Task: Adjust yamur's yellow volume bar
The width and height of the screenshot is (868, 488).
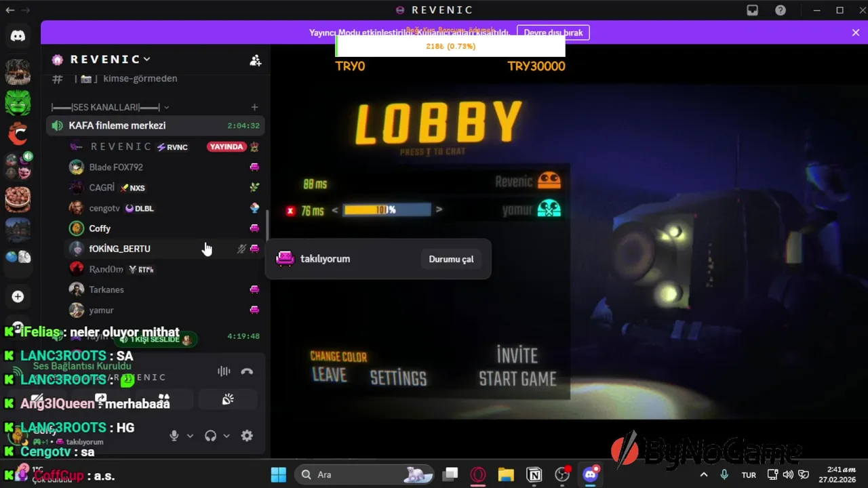Action: pyautogui.click(x=387, y=210)
